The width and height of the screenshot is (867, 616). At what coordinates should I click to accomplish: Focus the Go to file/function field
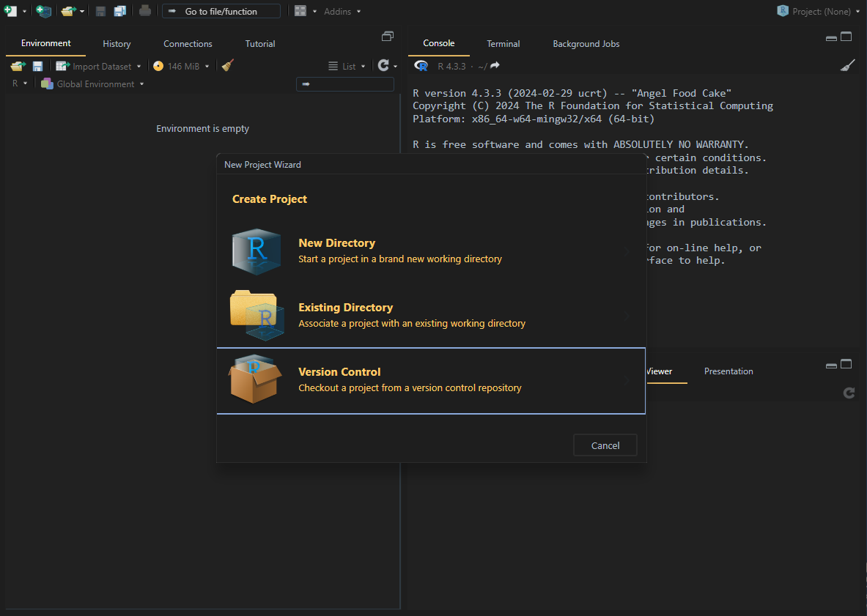pos(221,11)
